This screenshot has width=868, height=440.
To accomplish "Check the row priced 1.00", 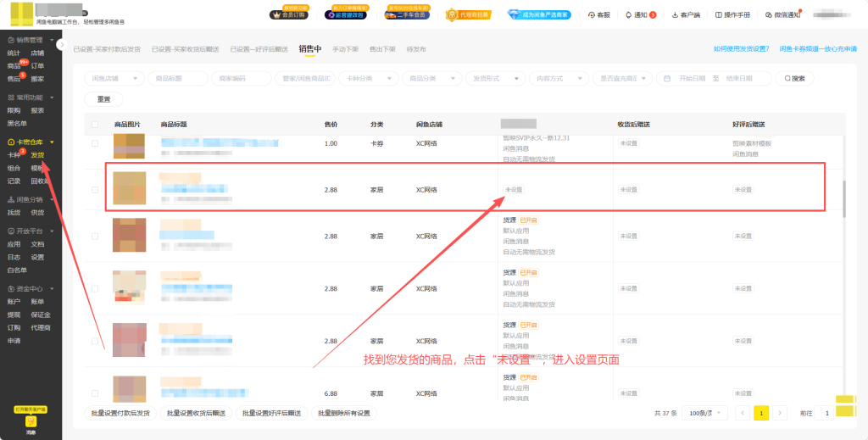I will [95, 143].
